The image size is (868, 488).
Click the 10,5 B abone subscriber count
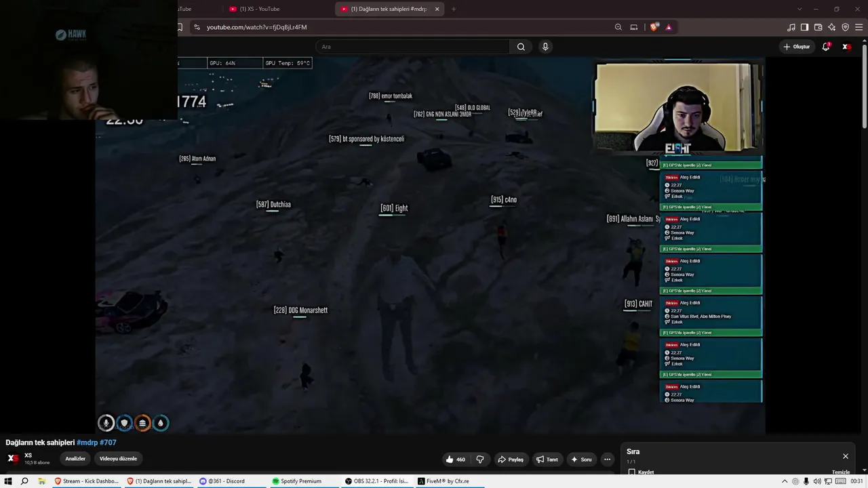(37, 463)
